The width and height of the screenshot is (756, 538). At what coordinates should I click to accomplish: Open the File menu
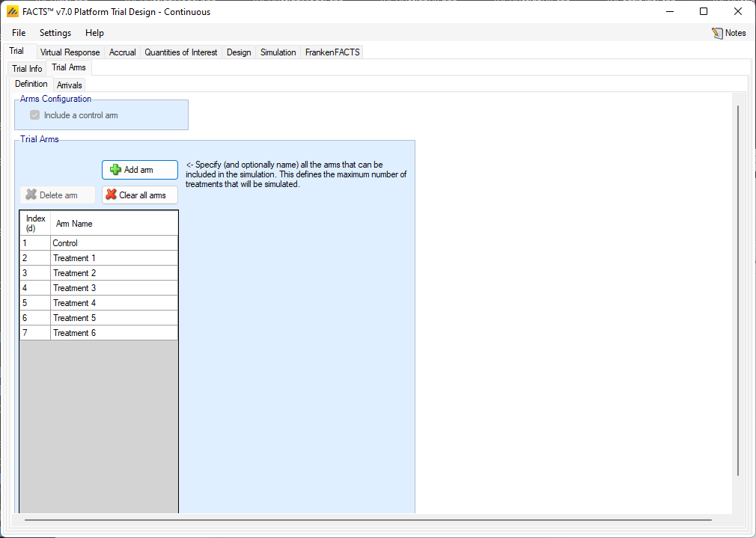(x=19, y=33)
